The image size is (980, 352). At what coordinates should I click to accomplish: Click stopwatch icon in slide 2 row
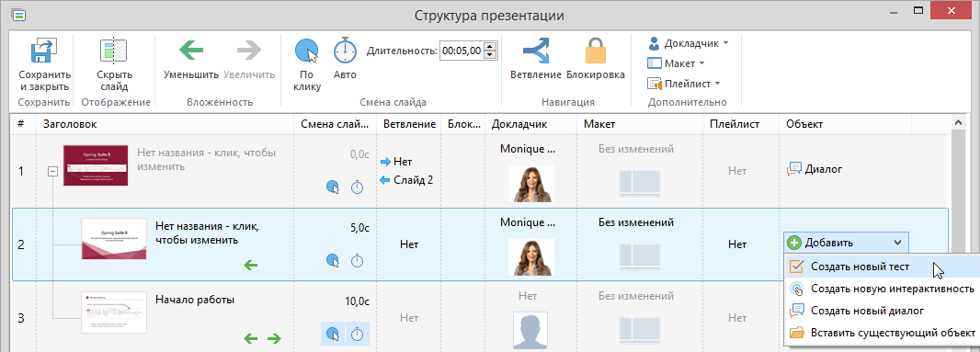click(x=357, y=260)
